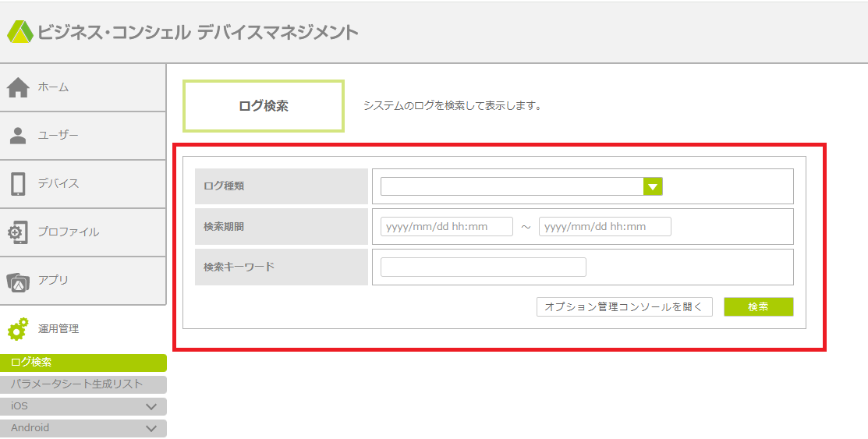Open the ログ種類 dropdown arrow
The image size is (868, 439).
(653, 186)
